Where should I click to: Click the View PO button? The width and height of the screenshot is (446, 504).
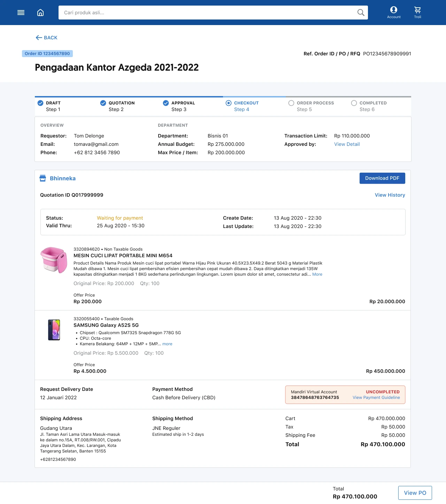point(415,493)
